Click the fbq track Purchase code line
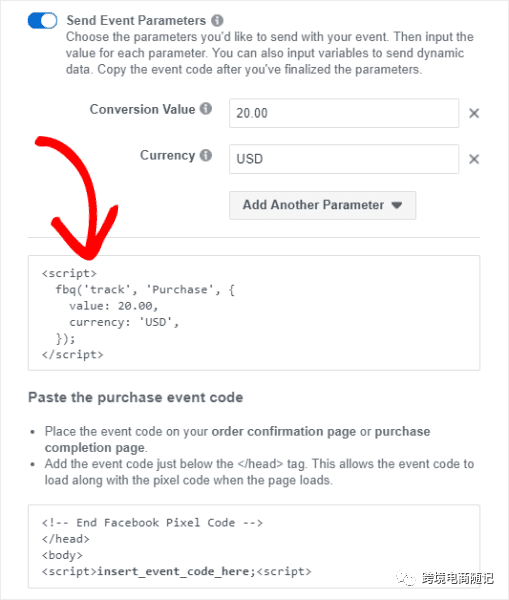The height and width of the screenshot is (600, 509). [145, 290]
